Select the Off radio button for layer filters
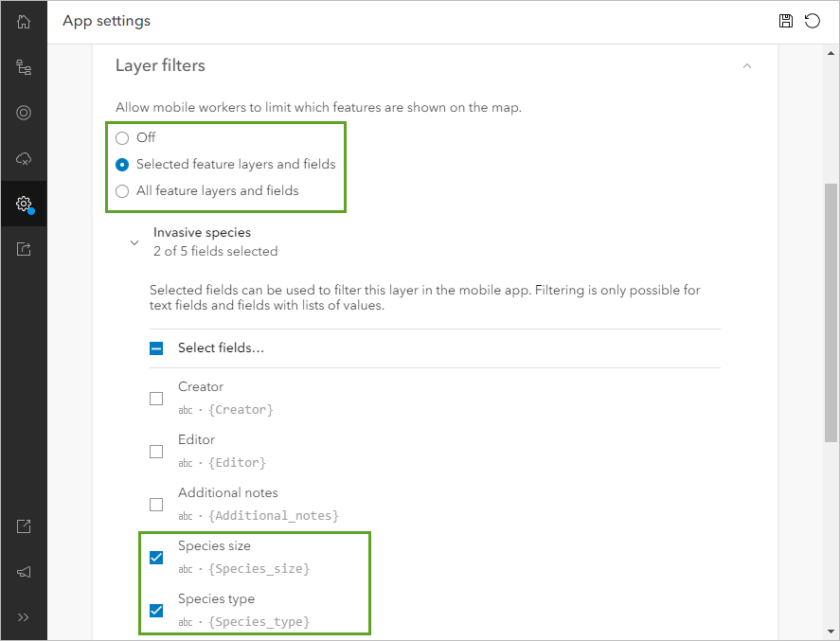Viewport: 840px width, 641px height. click(x=123, y=137)
